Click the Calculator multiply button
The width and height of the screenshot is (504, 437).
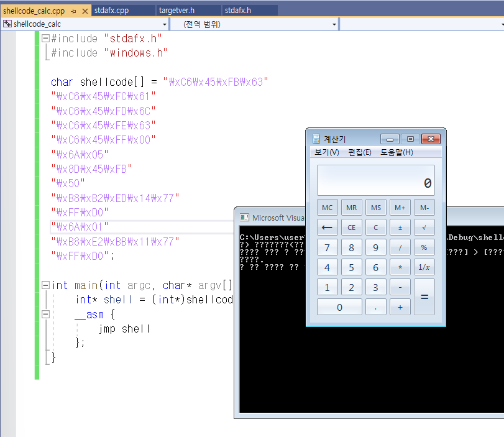coord(400,267)
